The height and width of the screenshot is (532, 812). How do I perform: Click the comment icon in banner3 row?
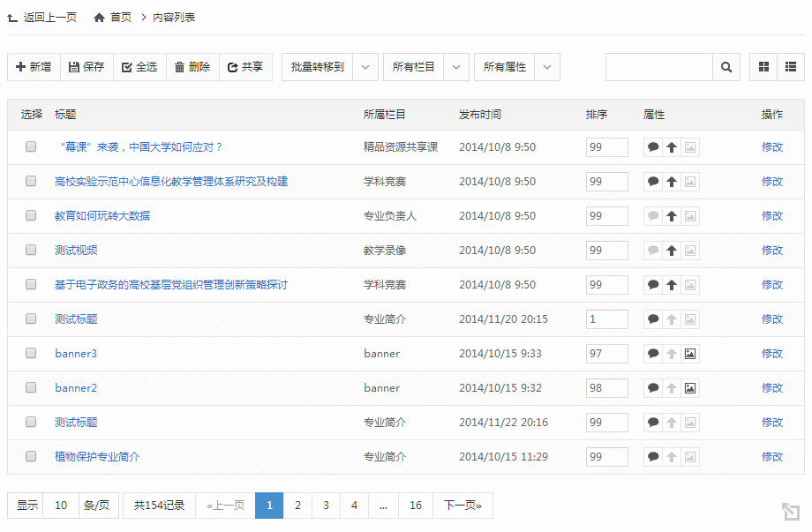(x=653, y=354)
